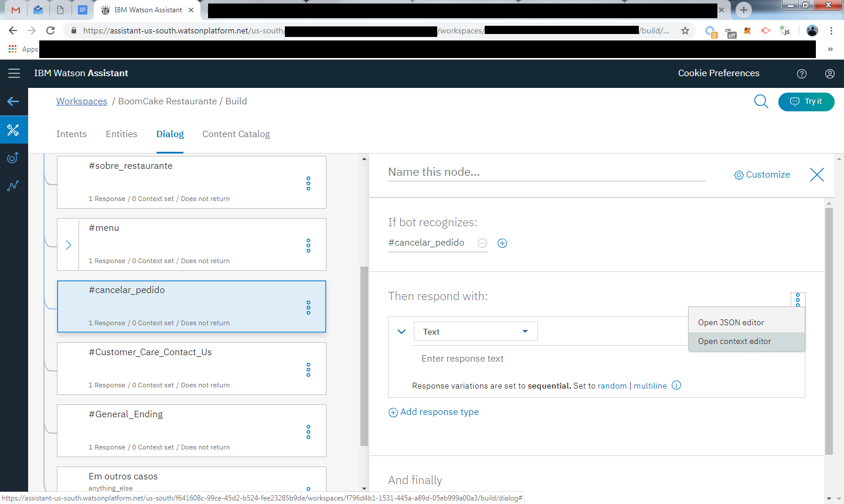Click the response options three-dot icon
844x504 pixels.
[x=798, y=299]
